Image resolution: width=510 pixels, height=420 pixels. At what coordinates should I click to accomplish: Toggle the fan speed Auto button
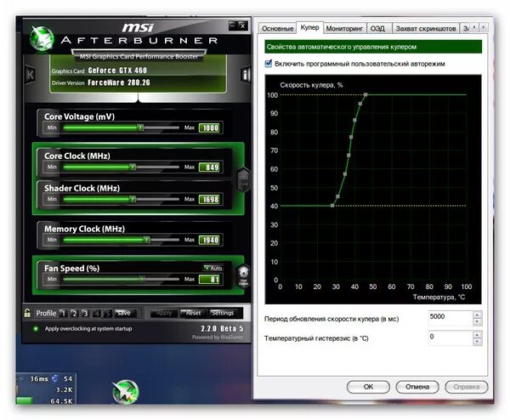tap(213, 268)
